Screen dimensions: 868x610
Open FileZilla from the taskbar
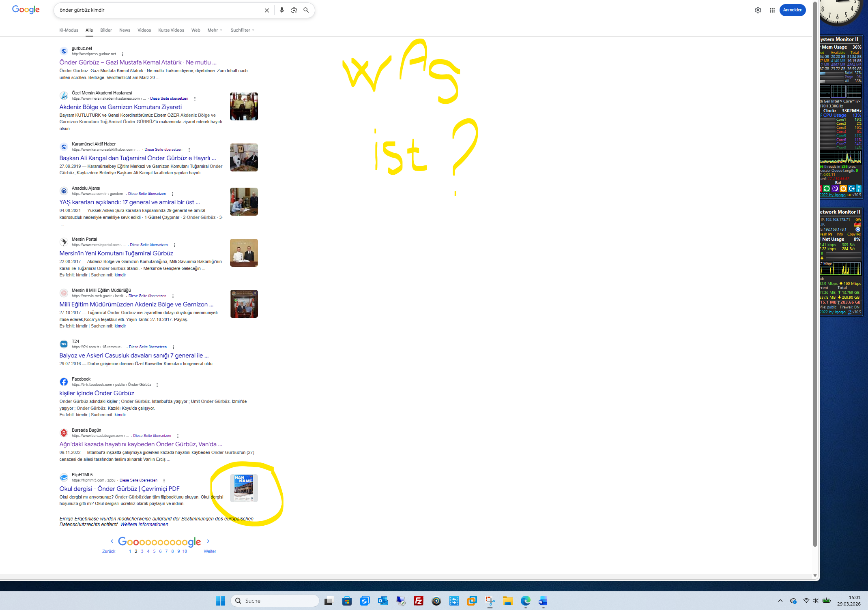[418, 601]
